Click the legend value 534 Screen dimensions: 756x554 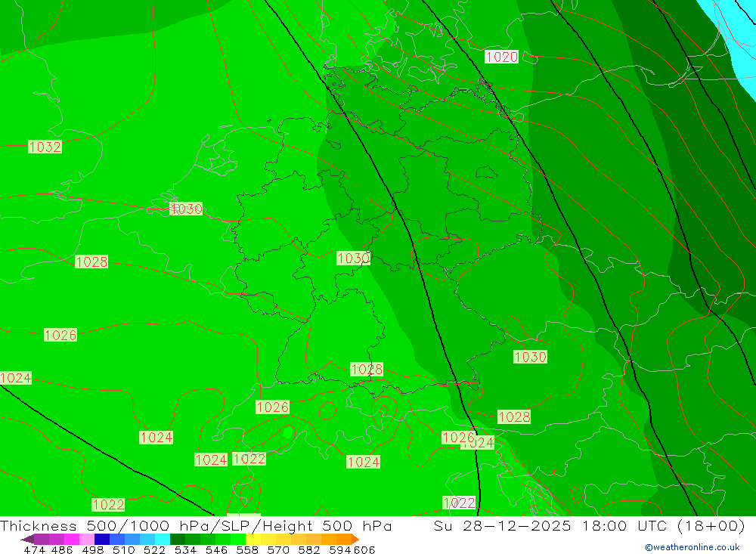tap(186, 550)
